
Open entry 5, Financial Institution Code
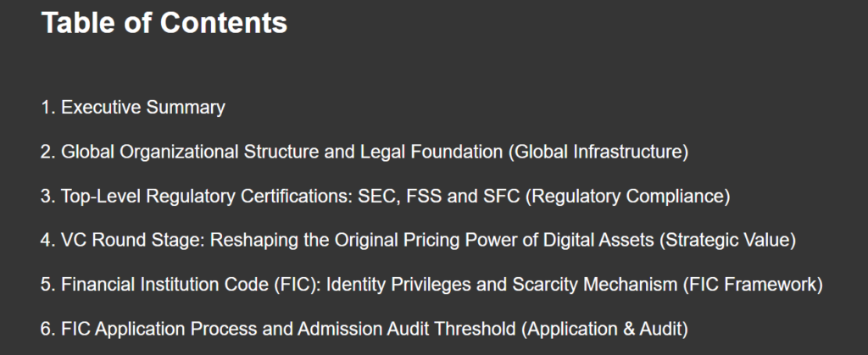tap(431, 284)
